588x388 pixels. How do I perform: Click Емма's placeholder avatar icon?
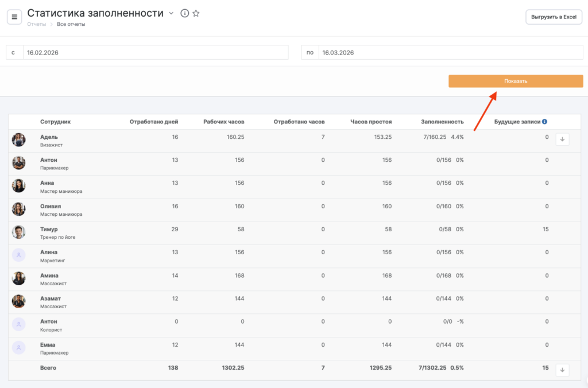pyautogui.click(x=19, y=348)
